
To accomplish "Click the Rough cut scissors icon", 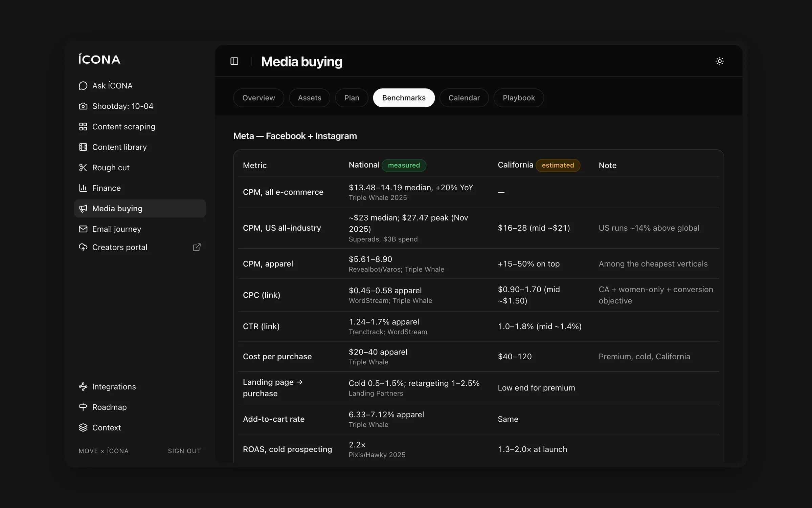I will pyautogui.click(x=83, y=168).
